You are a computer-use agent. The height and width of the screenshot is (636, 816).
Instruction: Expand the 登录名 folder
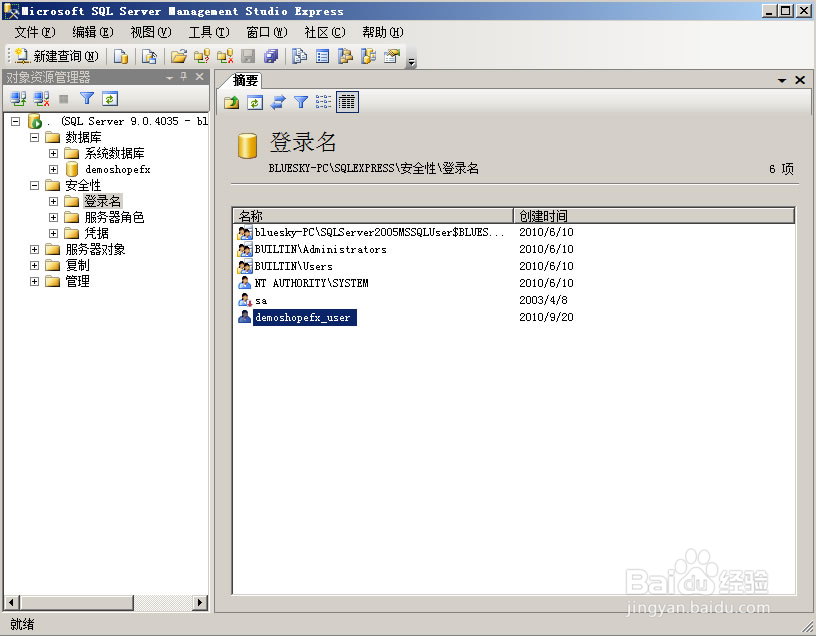54,201
